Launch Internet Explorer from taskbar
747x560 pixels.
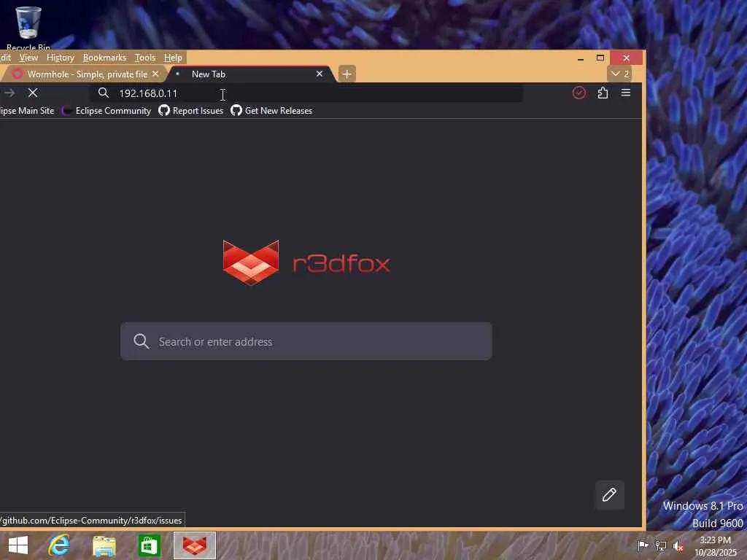59,545
